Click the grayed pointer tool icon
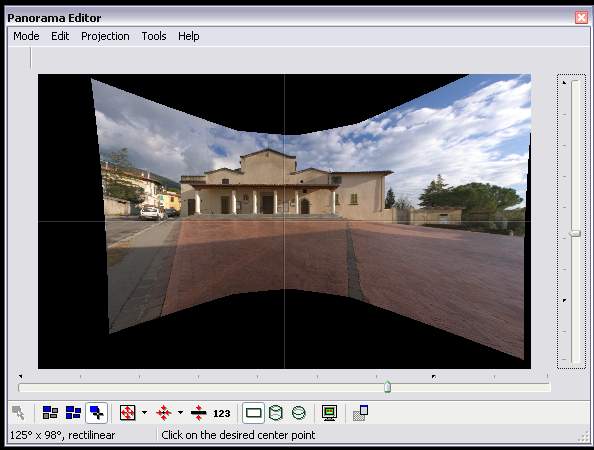This screenshot has width=594, height=450. point(18,412)
